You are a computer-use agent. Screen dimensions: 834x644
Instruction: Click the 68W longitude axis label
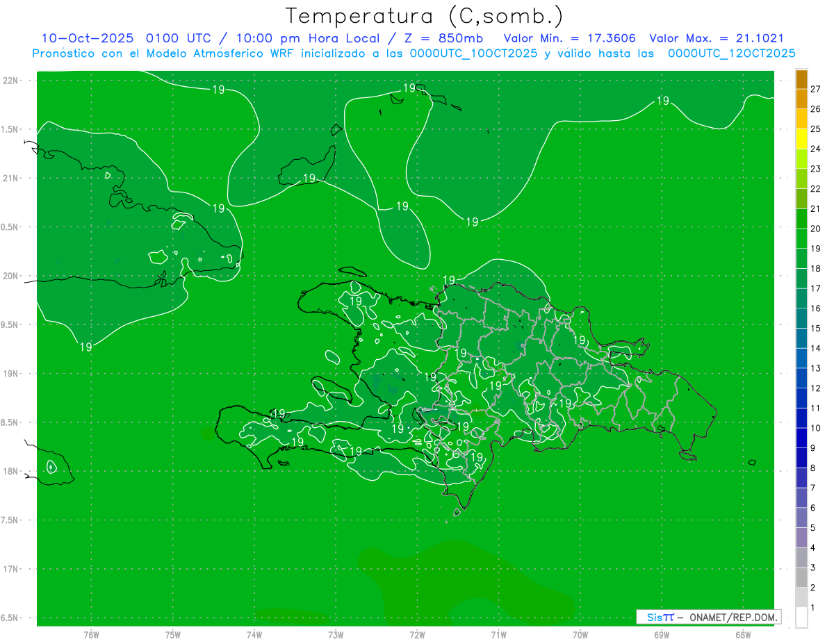pyautogui.click(x=742, y=635)
